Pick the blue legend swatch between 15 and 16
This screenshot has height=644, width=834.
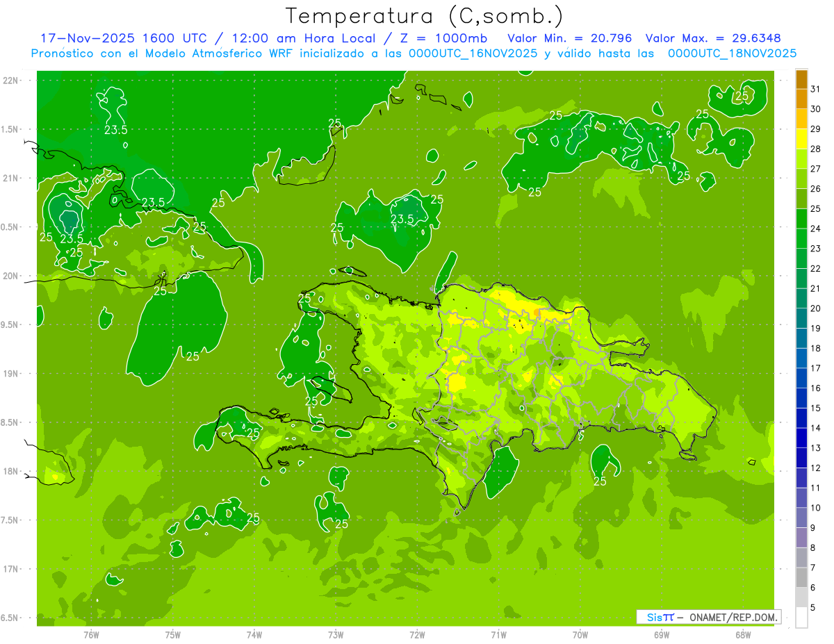(x=801, y=398)
